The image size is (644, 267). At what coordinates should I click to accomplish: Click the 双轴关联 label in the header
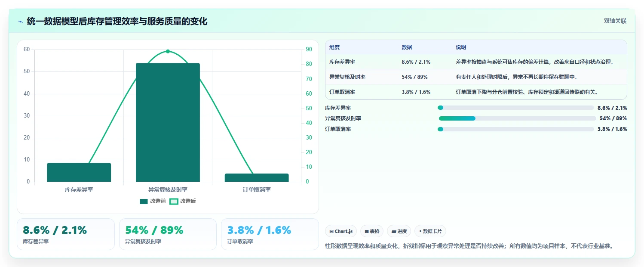click(x=615, y=21)
